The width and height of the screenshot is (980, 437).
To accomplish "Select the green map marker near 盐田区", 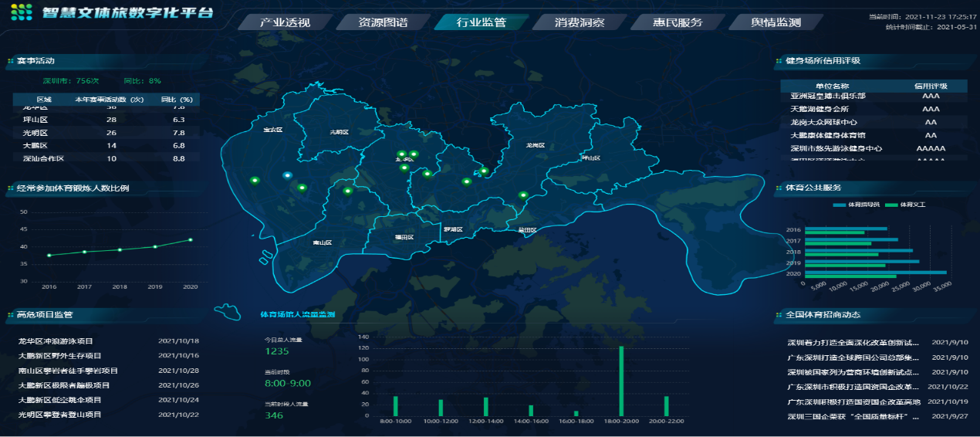I will coord(523,195).
